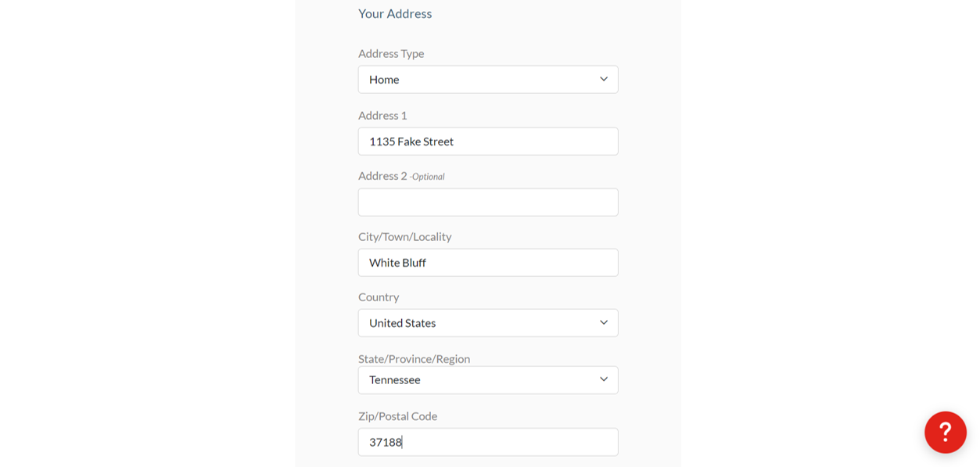Viewport: 980px width, 467px height.
Task: Focus the Address 1 field with '1135 Fake Street'
Action: pos(488,142)
